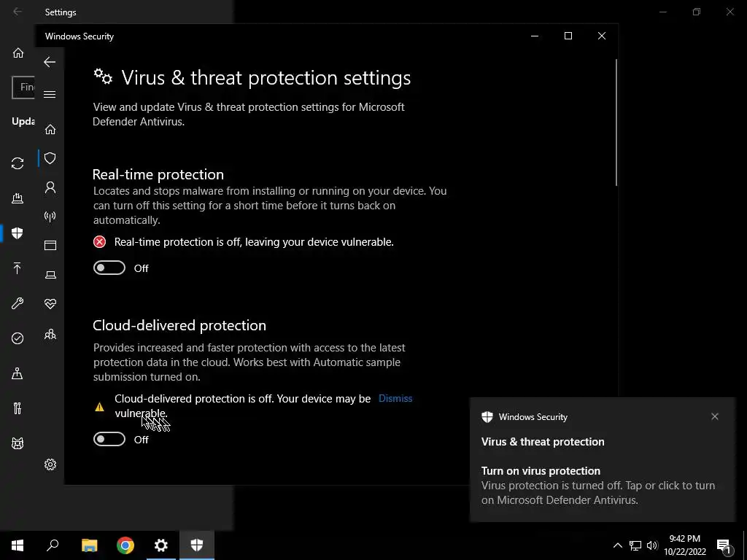Viewport: 747px width, 560px height.
Task: Open Activation checkmark icon in Settings
Action: point(18,338)
